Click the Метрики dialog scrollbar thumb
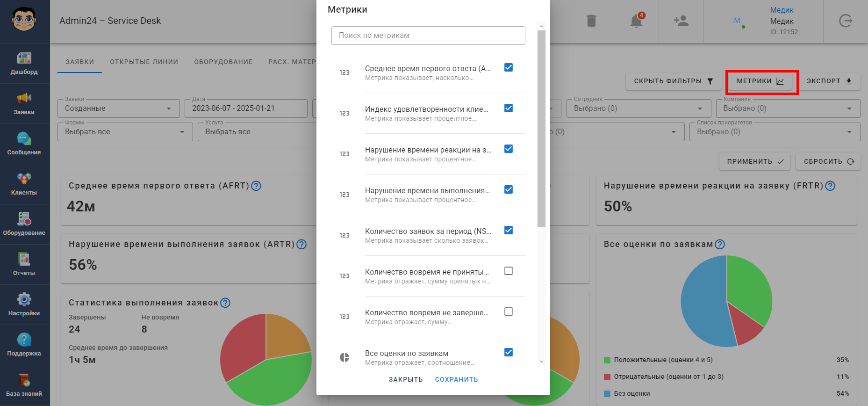Image resolution: width=868 pixels, height=406 pixels. tap(541, 129)
